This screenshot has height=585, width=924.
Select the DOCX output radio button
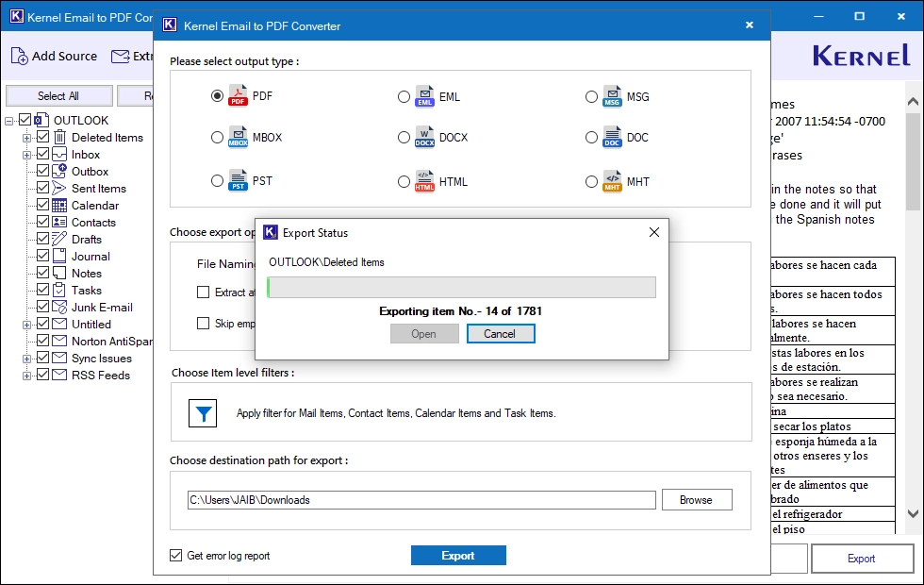click(x=404, y=138)
